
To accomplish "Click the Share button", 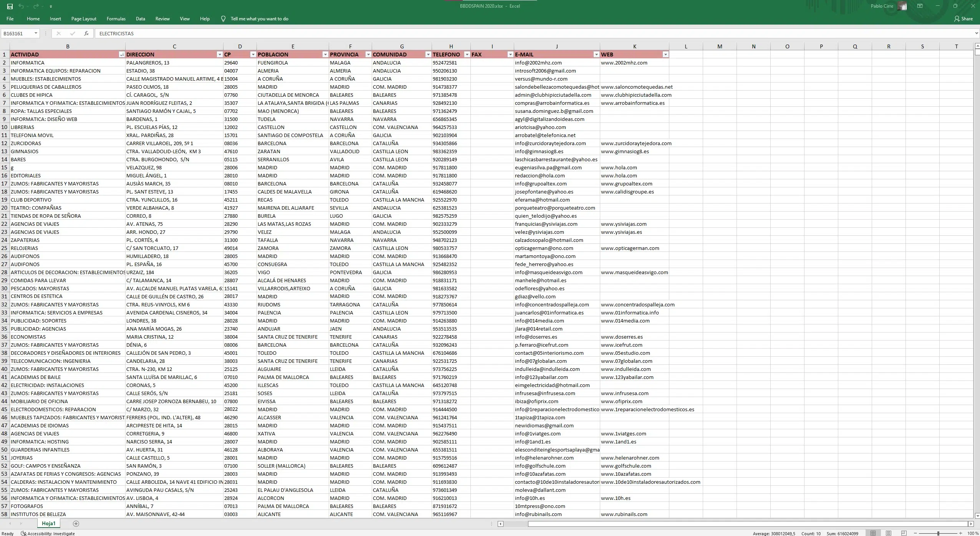I will point(963,19).
